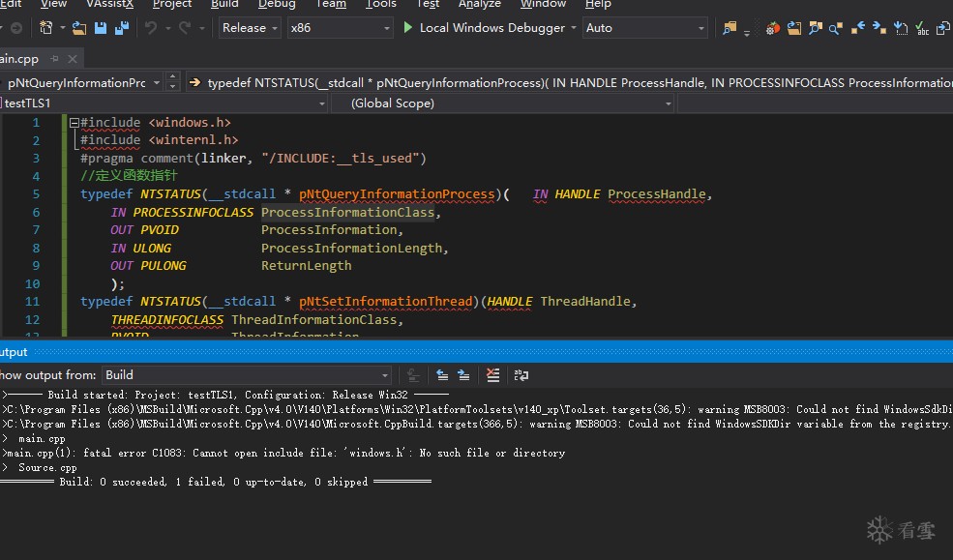
Task: Clear all output with red X icon
Action: click(x=492, y=375)
